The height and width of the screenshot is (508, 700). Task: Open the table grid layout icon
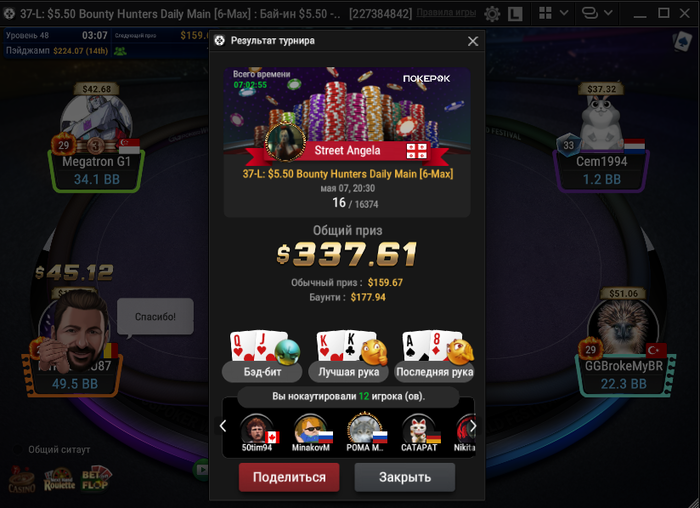545,13
